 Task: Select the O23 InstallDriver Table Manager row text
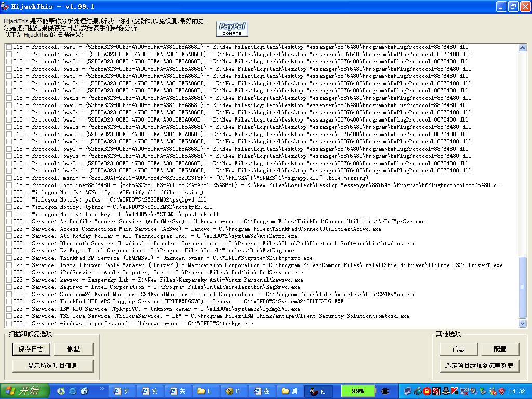pos(258,265)
